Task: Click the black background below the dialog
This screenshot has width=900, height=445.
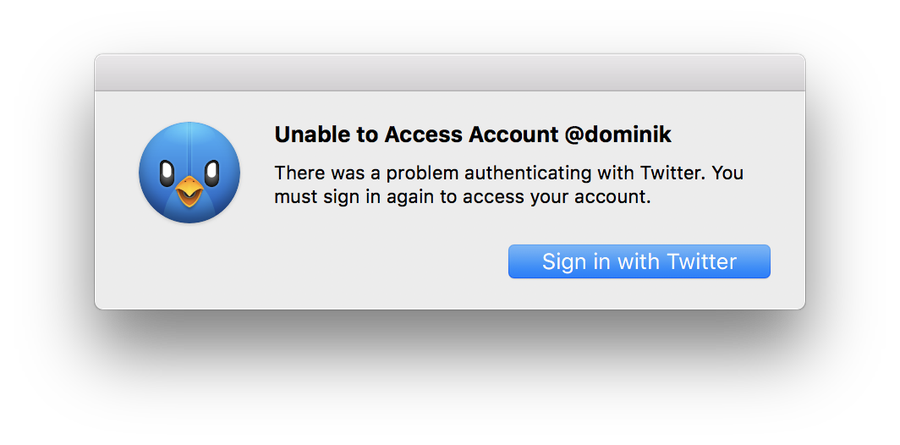Action: pyautogui.click(x=449, y=380)
